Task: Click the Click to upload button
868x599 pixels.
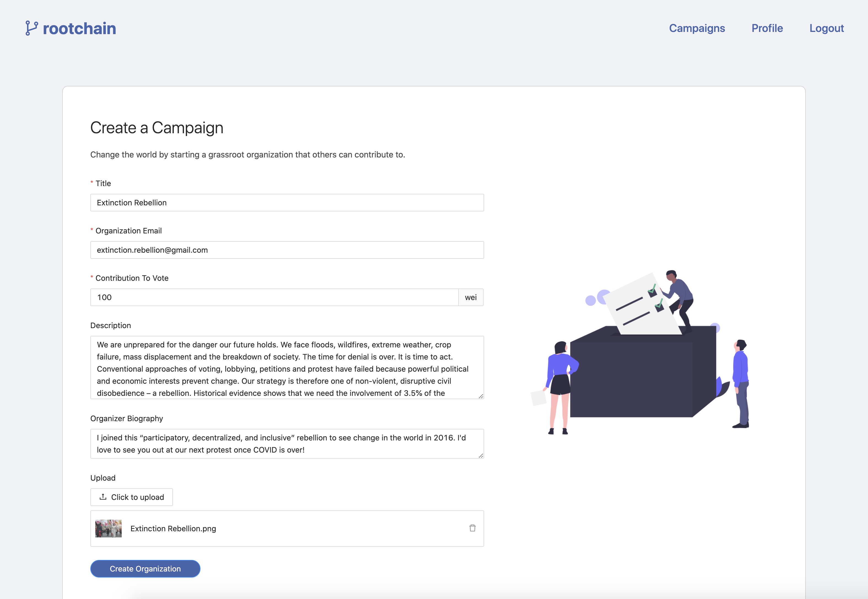Action: [x=131, y=497]
